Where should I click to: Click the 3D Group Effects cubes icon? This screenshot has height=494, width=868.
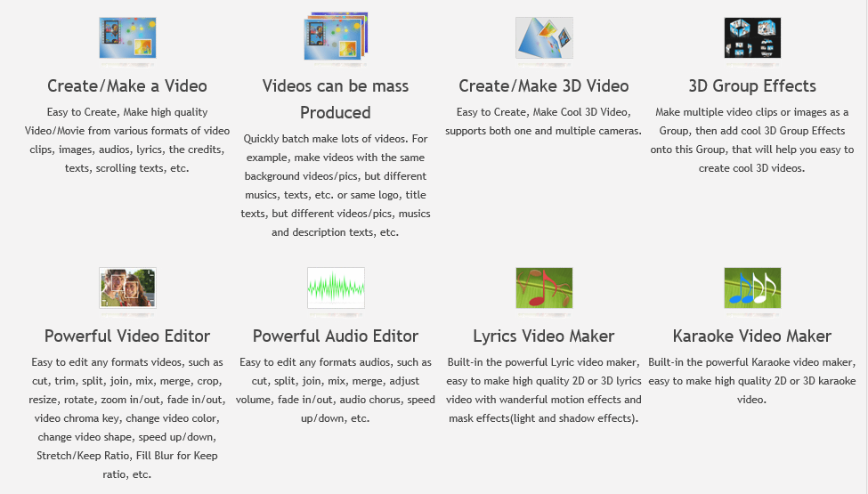click(x=752, y=37)
